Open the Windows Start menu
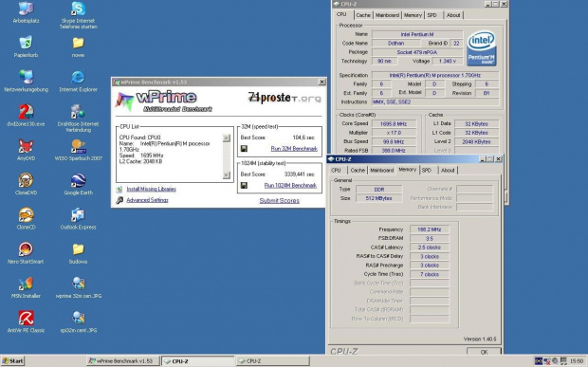 12,361
